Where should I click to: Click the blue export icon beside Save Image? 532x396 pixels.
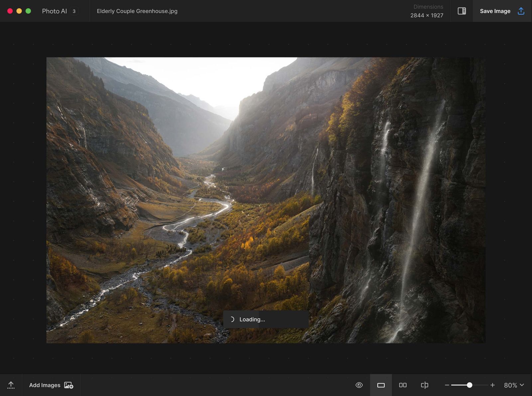[x=520, y=11]
